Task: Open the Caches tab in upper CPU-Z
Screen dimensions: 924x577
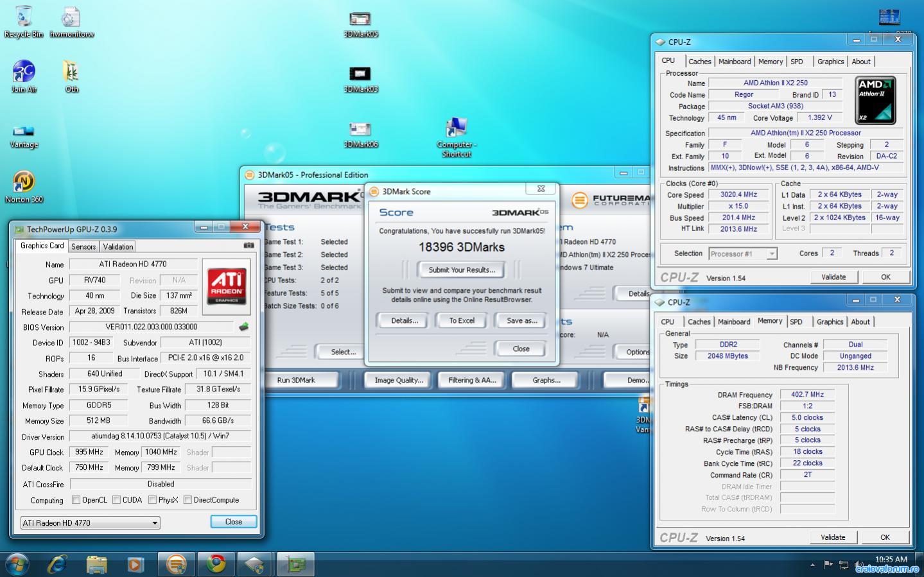Action: (700, 62)
